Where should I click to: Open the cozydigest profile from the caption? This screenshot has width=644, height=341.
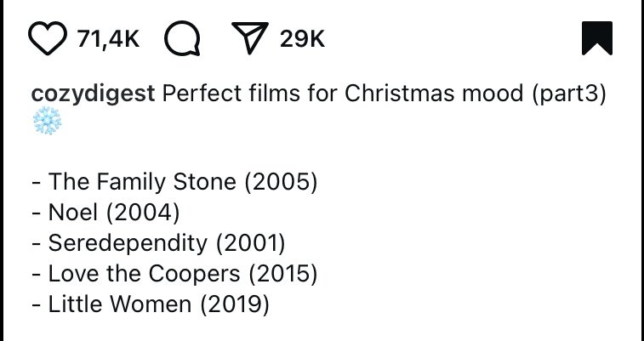pyautogui.click(x=93, y=94)
